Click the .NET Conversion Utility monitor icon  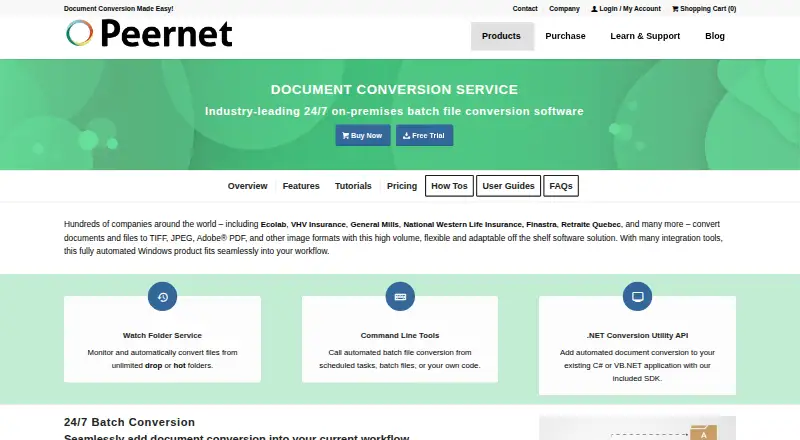tap(637, 297)
